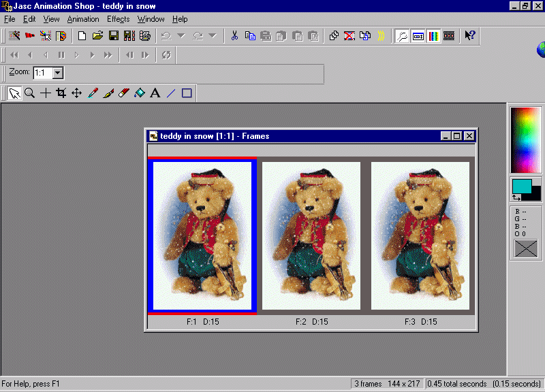Image resolution: width=545 pixels, height=392 pixels.
Task: Select the Mover tool
Action: (x=76, y=93)
